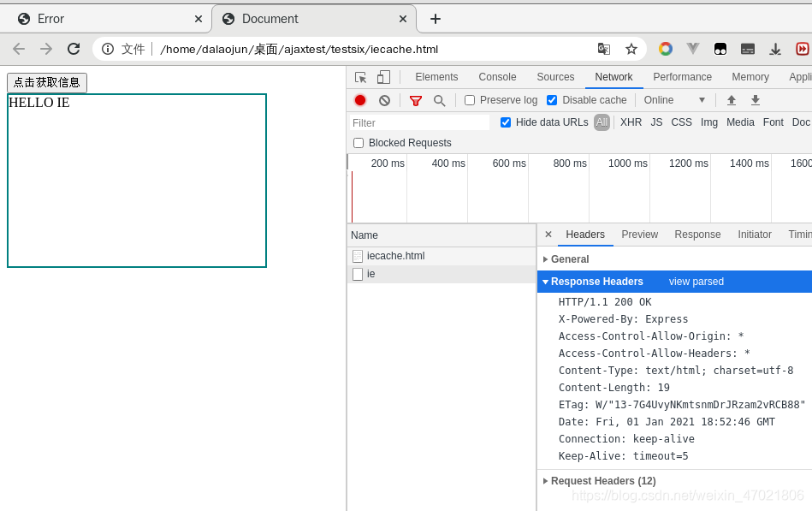Close the Error tab

tap(199, 19)
